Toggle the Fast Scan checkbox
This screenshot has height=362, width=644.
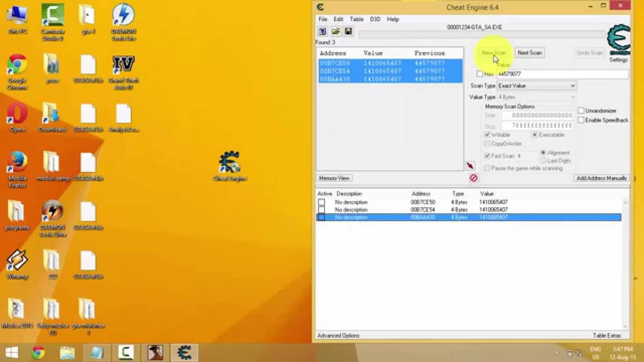pyautogui.click(x=487, y=156)
